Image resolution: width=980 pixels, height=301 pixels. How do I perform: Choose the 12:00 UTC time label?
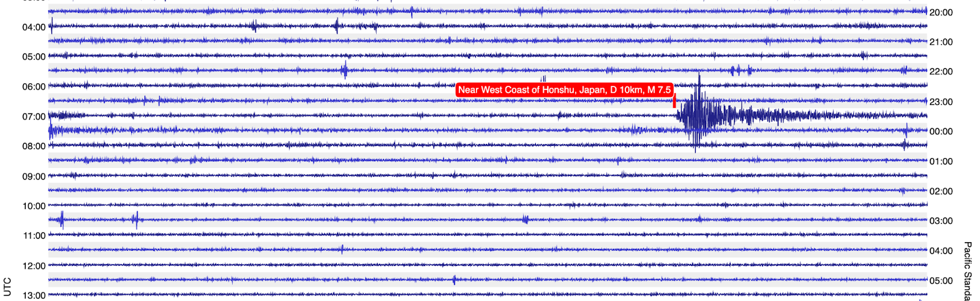(x=34, y=266)
